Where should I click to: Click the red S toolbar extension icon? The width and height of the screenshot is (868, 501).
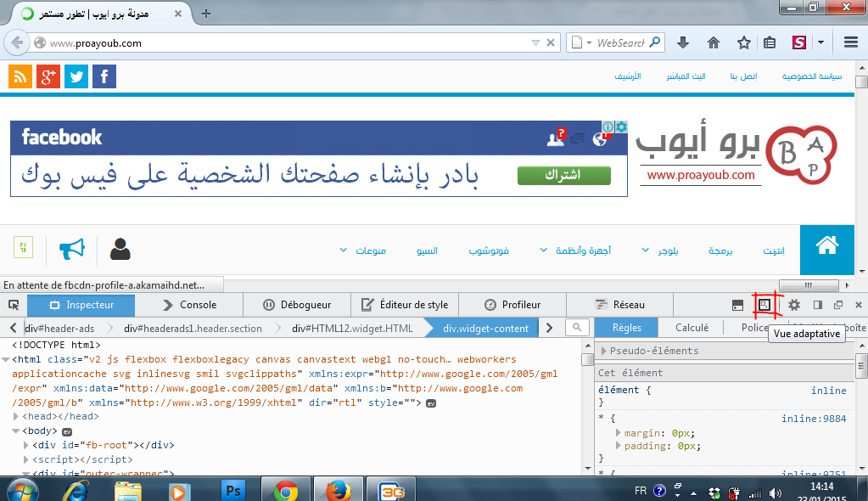(x=798, y=42)
